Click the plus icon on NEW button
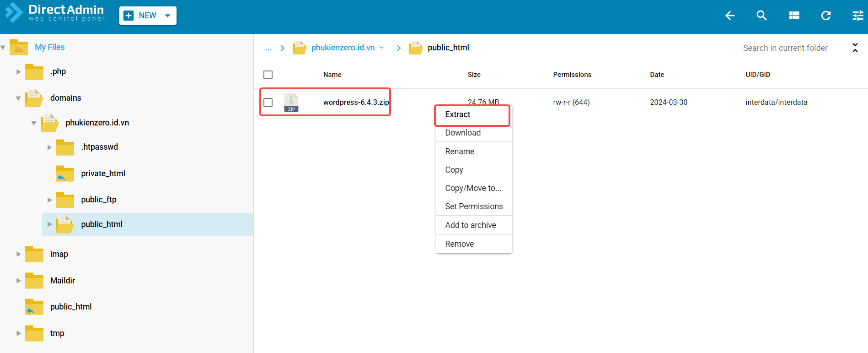 coord(129,16)
